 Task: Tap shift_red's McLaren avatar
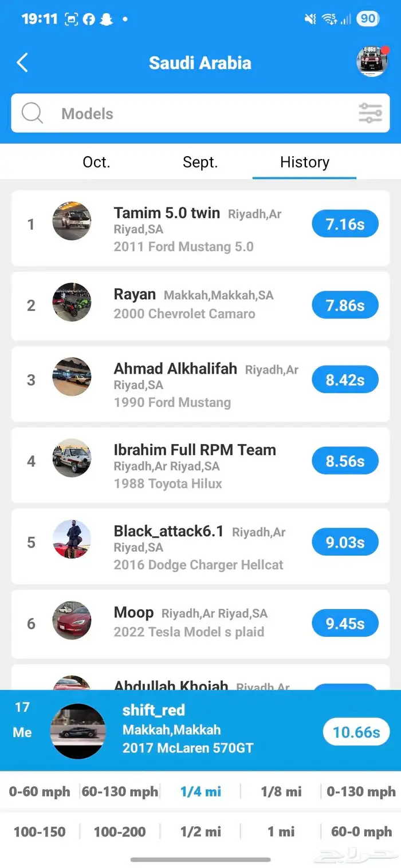[78, 731]
